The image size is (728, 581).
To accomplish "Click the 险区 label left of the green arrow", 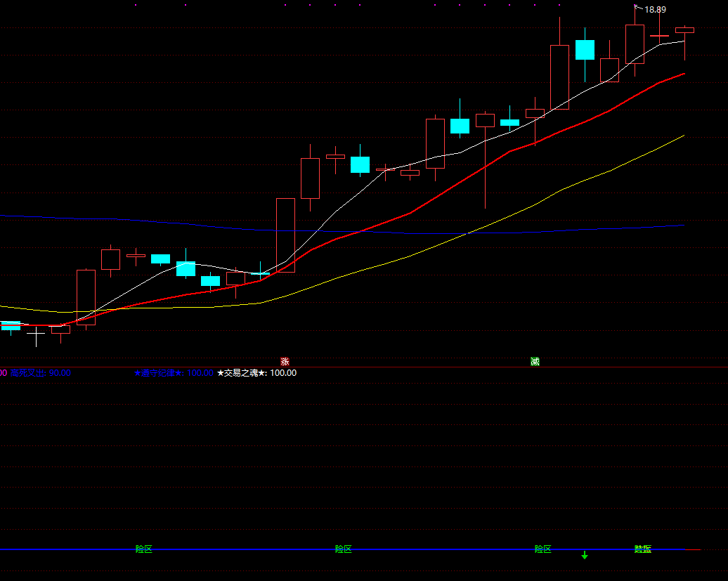I will tap(542, 549).
